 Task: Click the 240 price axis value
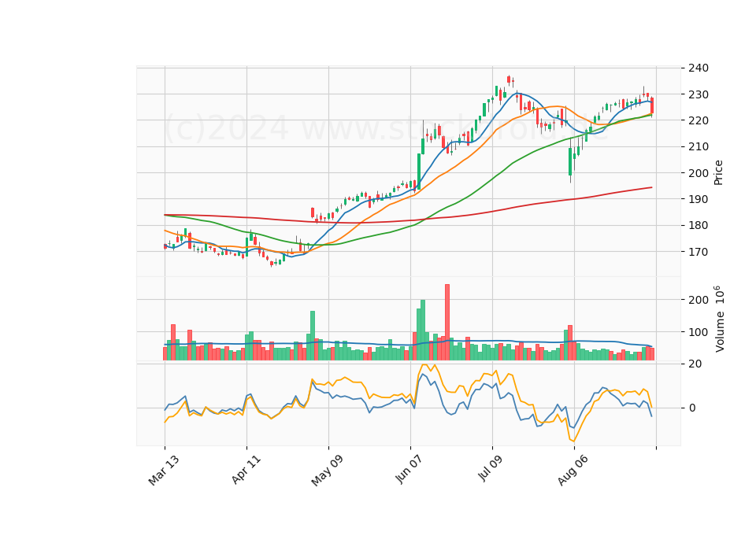pos(699,68)
